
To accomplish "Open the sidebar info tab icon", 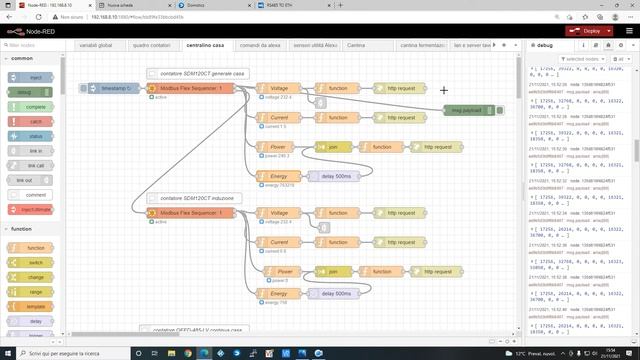I will coord(583,45).
